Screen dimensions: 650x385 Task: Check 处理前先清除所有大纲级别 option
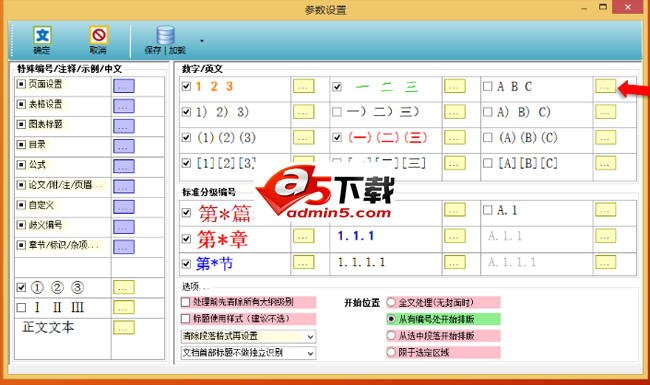pyautogui.click(x=186, y=302)
